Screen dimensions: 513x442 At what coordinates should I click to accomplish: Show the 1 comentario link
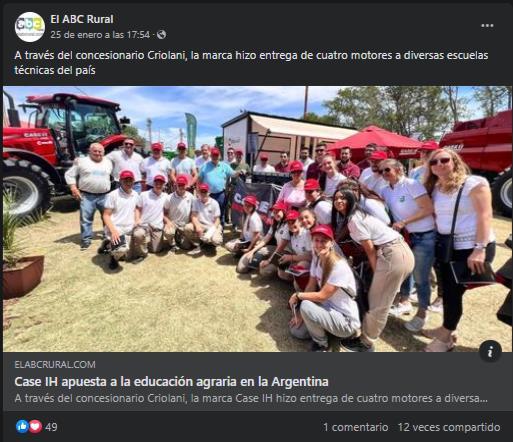[356, 427]
